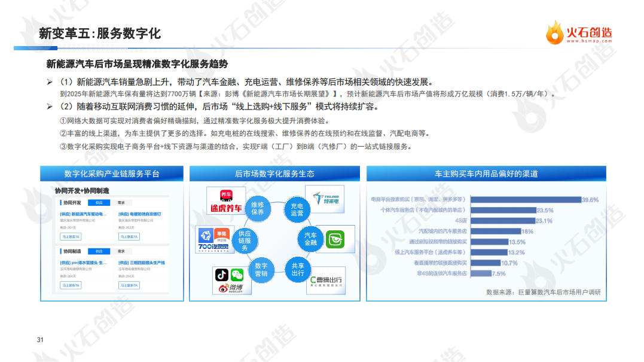The width and height of the screenshot is (644, 362).
Task: Click the Weibo 微博 logo
Action: click(x=231, y=288)
